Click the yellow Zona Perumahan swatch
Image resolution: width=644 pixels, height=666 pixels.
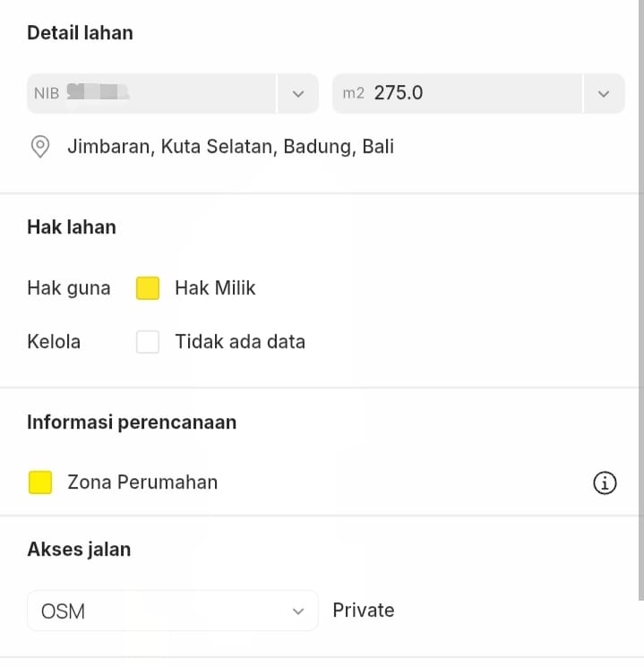click(x=40, y=483)
